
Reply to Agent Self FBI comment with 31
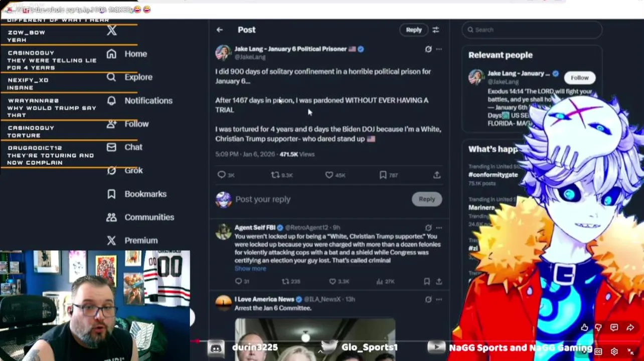pyautogui.click(x=239, y=281)
